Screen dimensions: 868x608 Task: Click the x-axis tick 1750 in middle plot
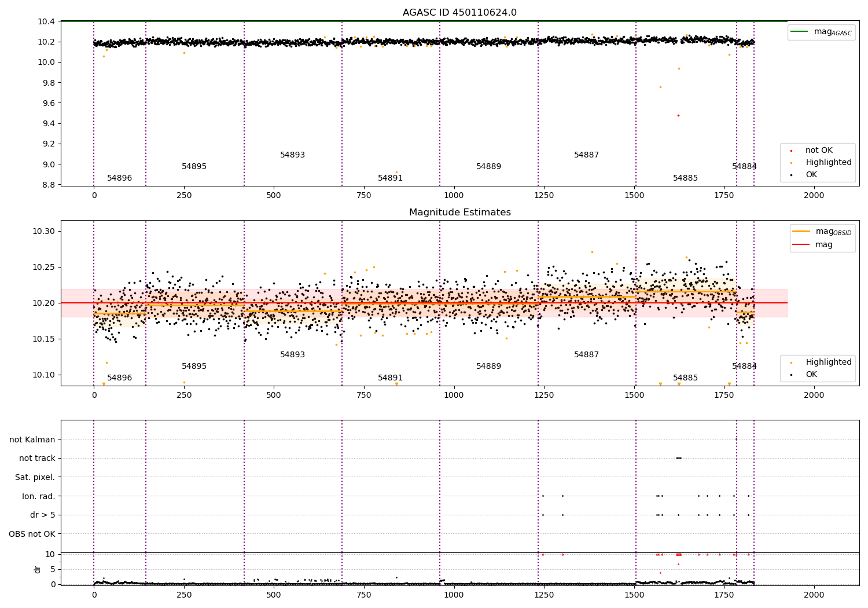[x=724, y=395]
